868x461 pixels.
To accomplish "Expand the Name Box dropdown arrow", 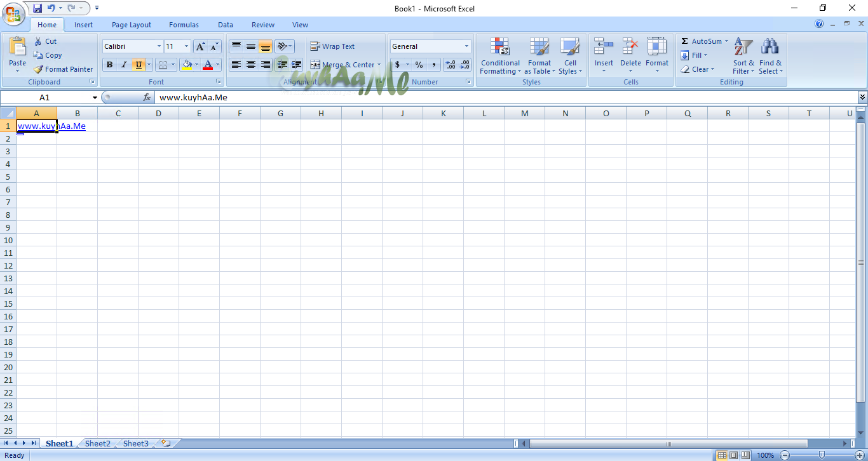I will [95, 98].
